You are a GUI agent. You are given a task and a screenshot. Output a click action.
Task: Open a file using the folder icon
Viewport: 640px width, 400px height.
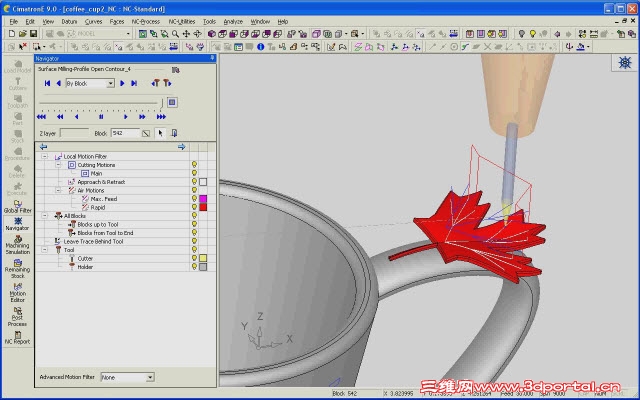22,33
